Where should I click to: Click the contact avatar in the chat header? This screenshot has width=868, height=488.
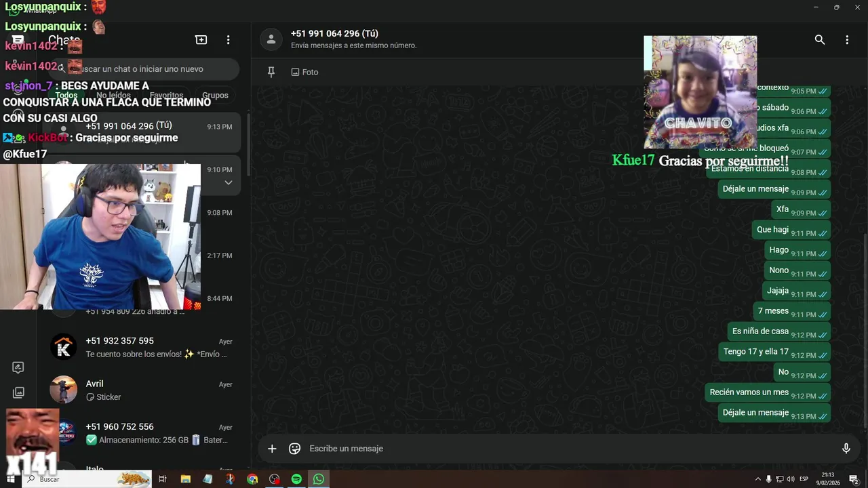click(x=271, y=40)
